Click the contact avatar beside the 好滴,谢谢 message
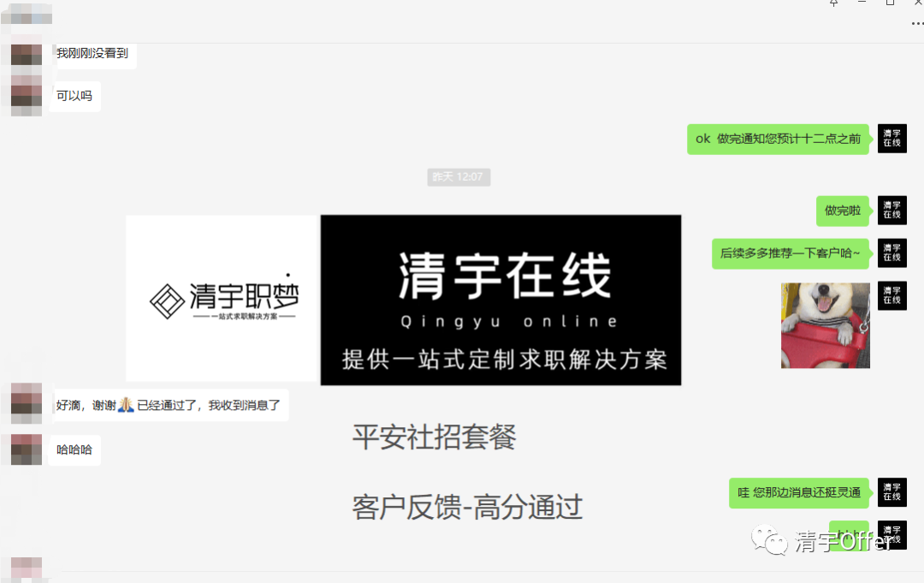924x583 pixels. pos(27,404)
